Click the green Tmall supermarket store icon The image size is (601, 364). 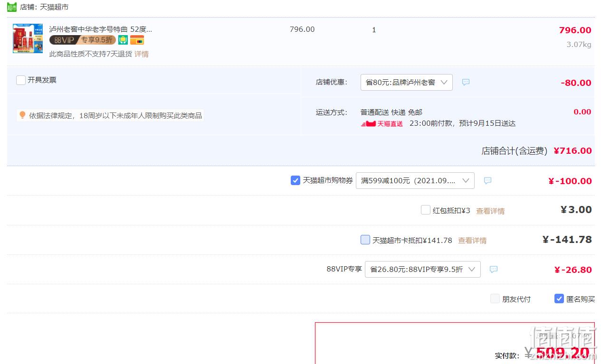coord(12,7)
